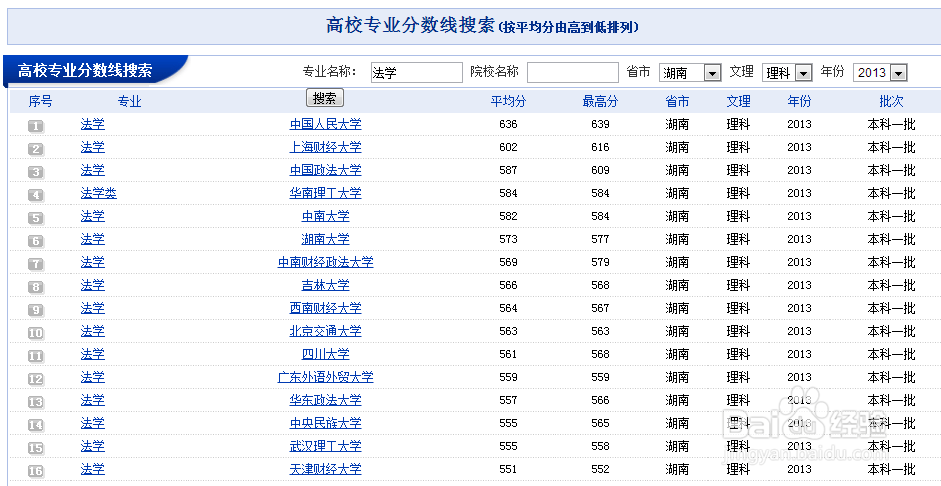Click highest score 616 cell
Viewport: 941px width, 486px height.
point(600,148)
